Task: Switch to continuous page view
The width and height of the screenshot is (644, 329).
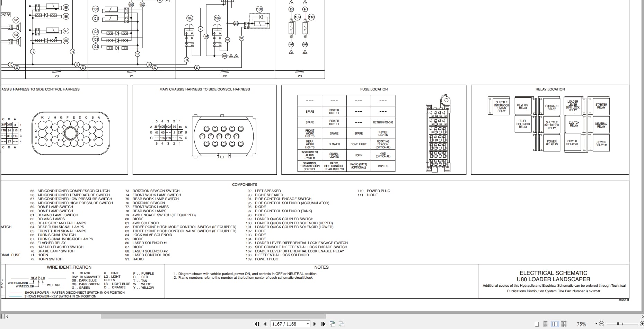Action: (x=545, y=324)
